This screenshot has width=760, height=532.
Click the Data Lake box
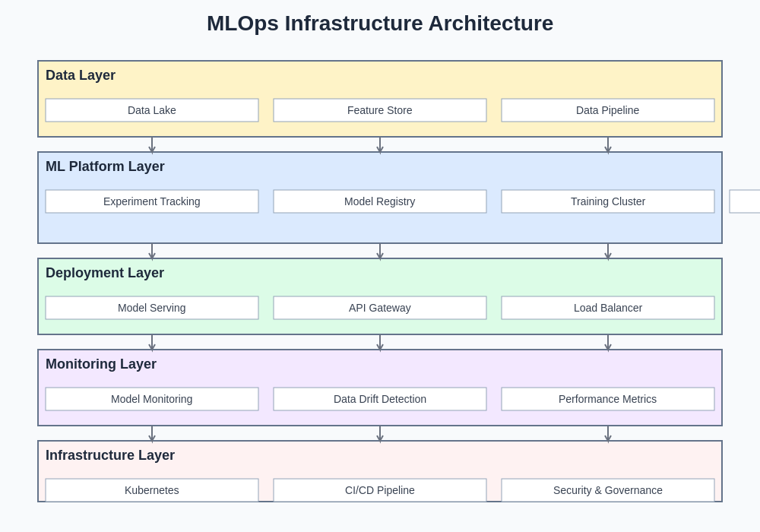[152, 110]
